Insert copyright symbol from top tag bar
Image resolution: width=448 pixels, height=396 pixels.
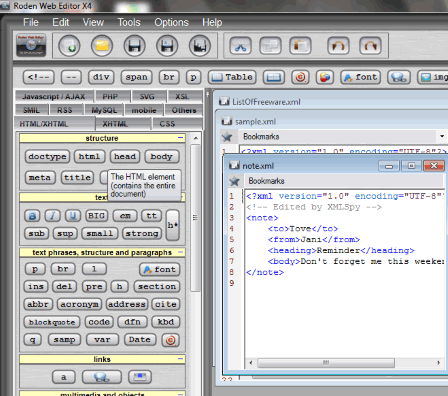[300, 77]
